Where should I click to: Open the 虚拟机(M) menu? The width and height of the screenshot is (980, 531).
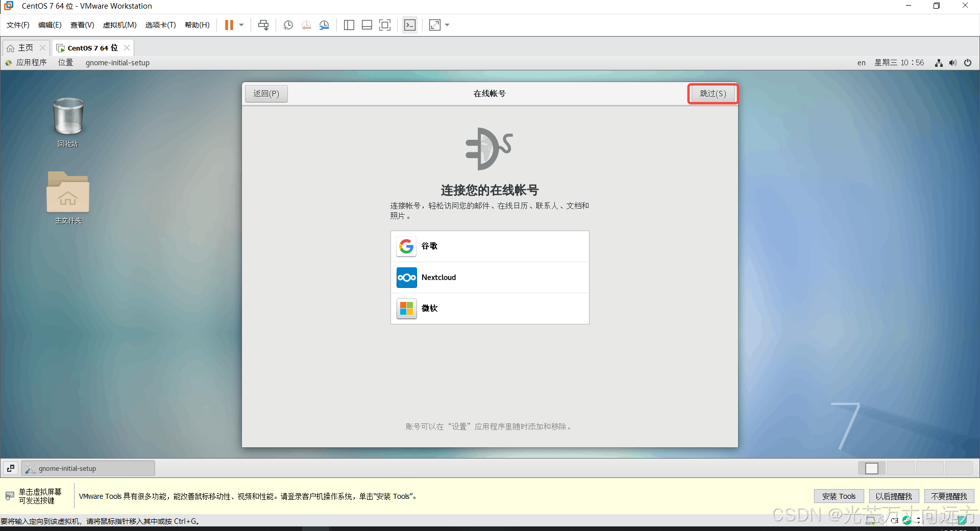click(120, 25)
